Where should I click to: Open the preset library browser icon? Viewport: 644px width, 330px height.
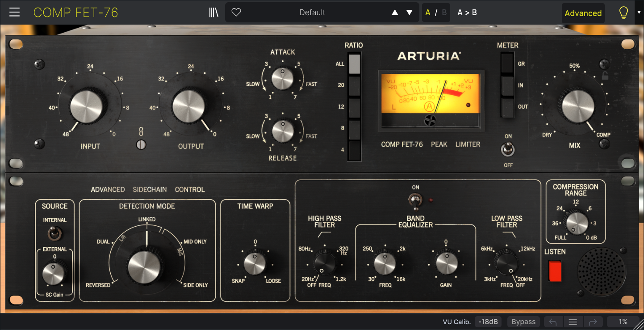click(213, 13)
